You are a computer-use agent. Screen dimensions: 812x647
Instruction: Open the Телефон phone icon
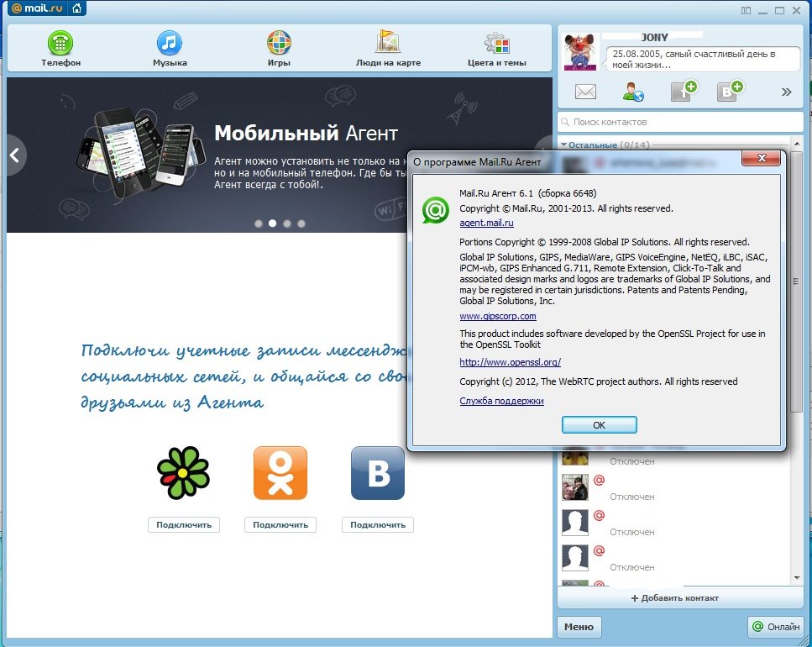point(60,43)
